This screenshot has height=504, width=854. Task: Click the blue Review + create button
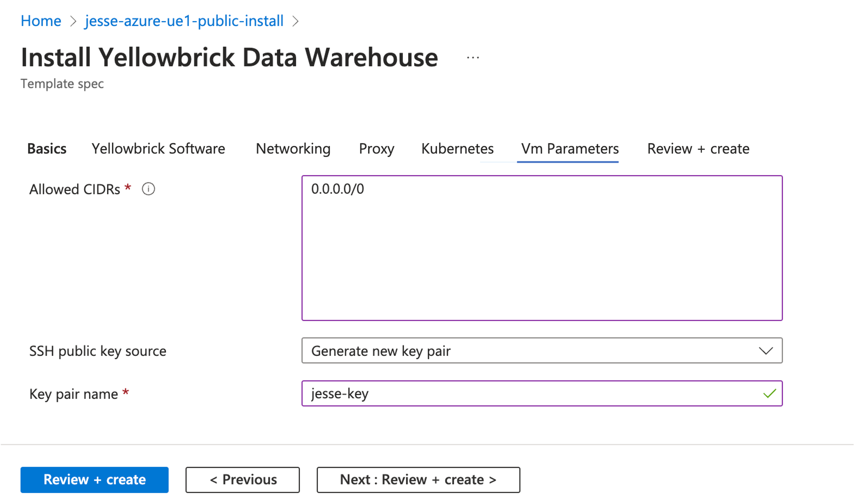95,480
